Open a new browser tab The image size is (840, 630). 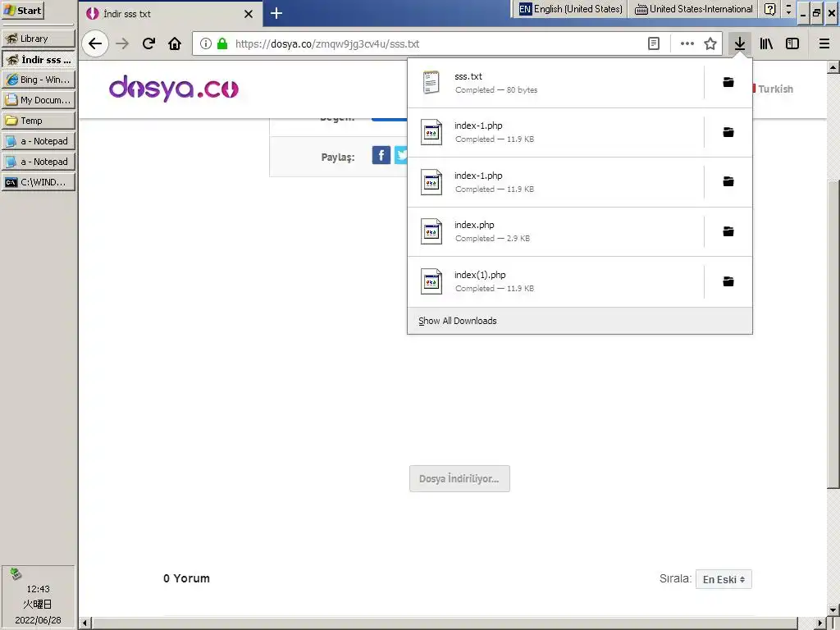276,13
